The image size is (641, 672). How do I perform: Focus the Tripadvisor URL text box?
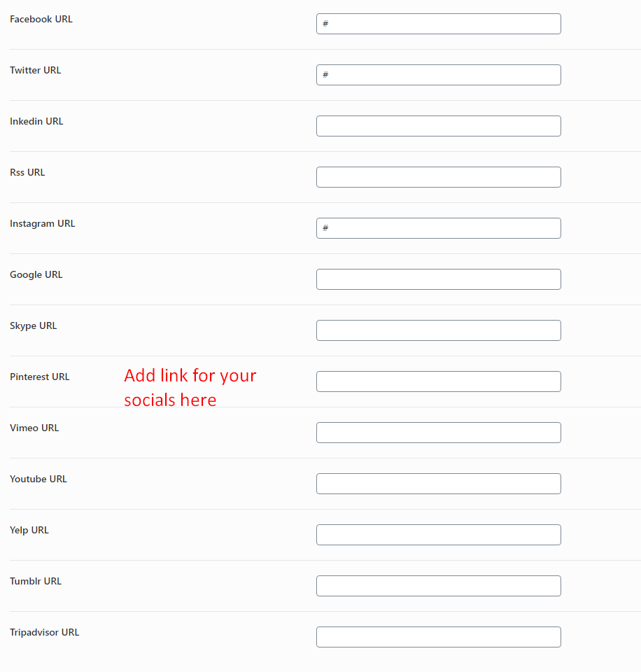pos(438,637)
